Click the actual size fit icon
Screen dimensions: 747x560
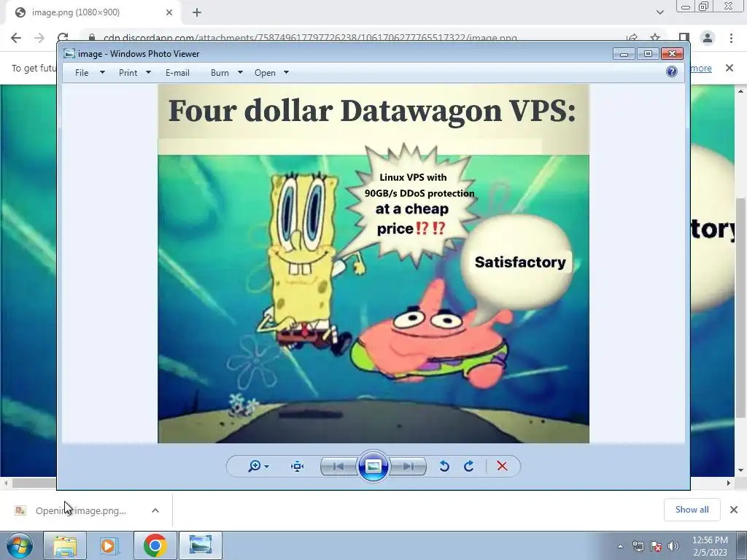[298, 466]
